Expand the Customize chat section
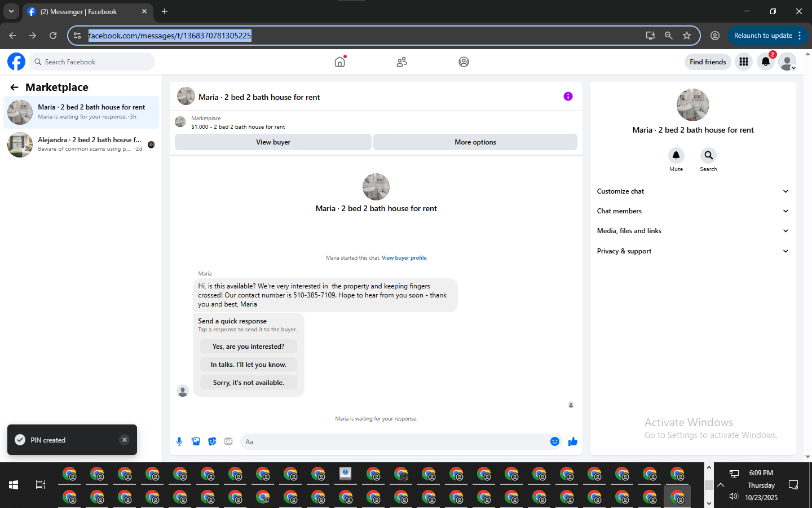This screenshot has height=508, width=812. click(692, 191)
